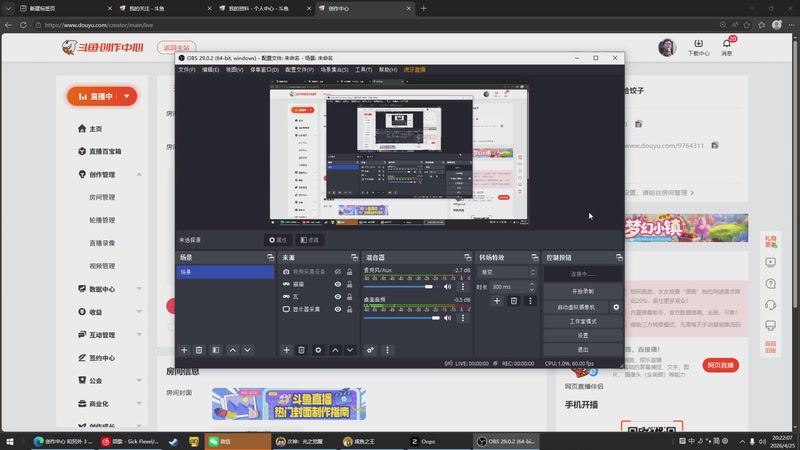Delete the scene transition with trash icon

(x=514, y=301)
